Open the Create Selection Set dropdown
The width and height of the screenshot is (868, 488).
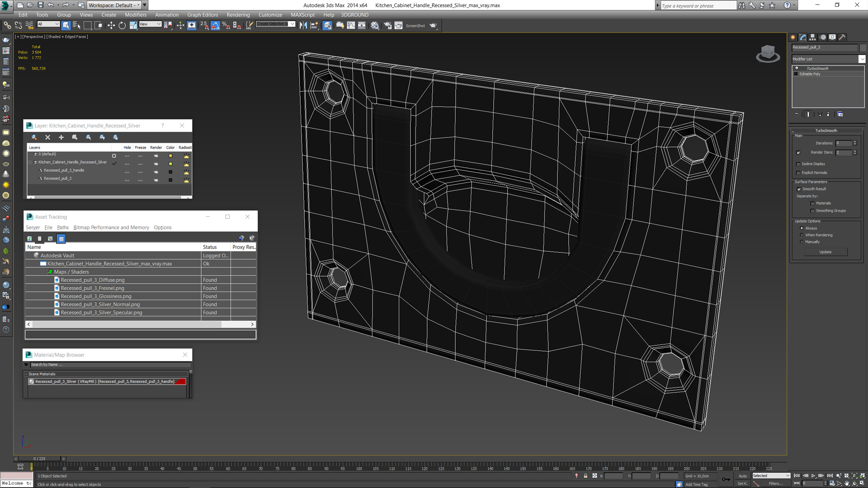tap(275, 24)
